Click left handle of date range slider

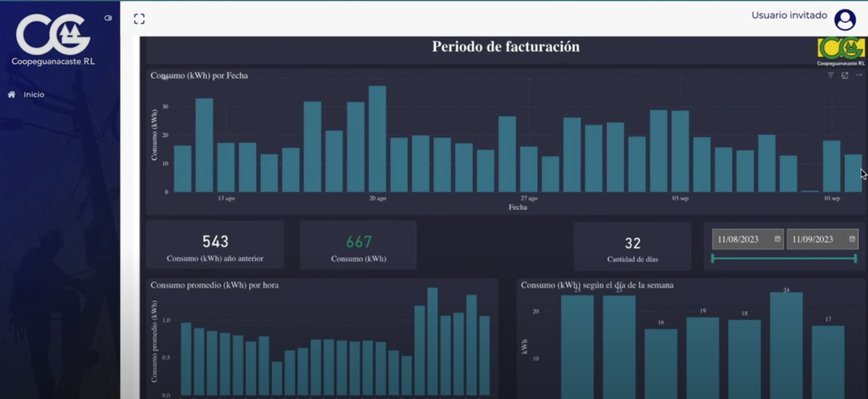point(713,258)
